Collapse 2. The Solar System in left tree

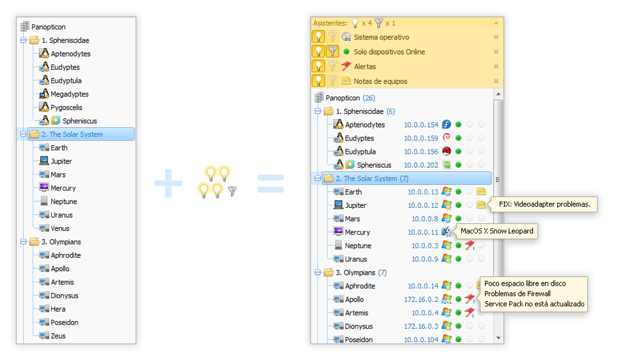click(x=23, y=134)
